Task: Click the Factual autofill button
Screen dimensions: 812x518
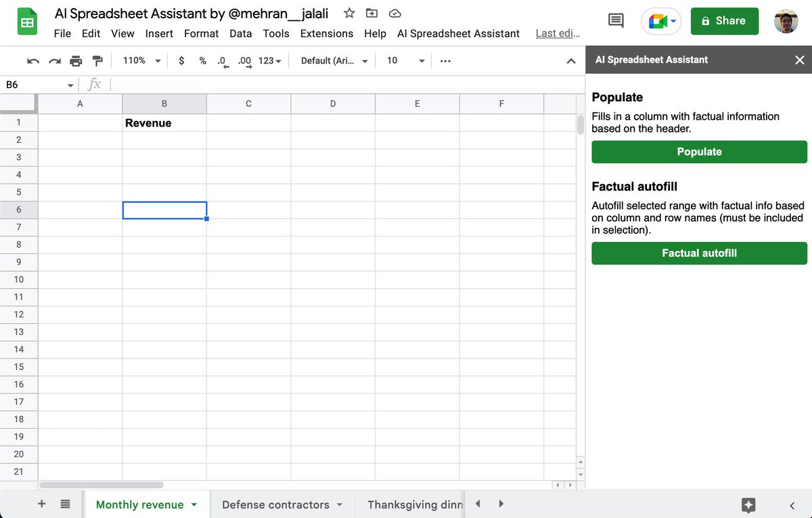Action: tap(699, 253)
